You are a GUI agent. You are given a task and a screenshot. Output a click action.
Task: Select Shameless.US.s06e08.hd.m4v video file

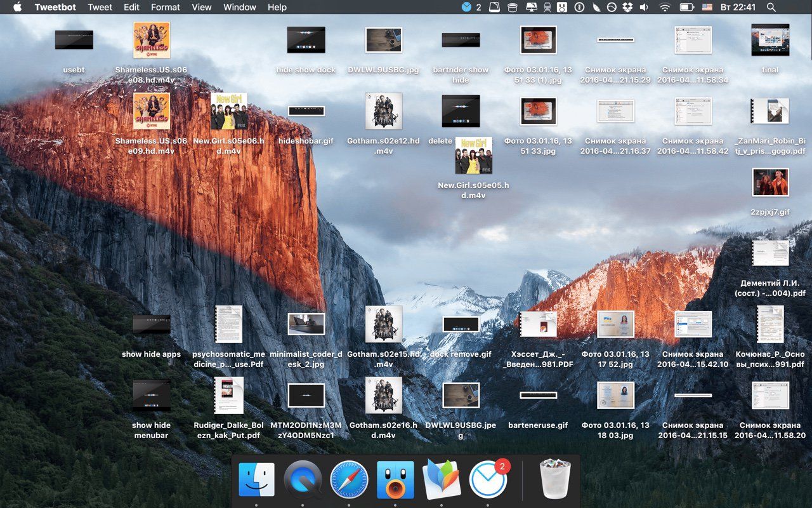point(152,40)
